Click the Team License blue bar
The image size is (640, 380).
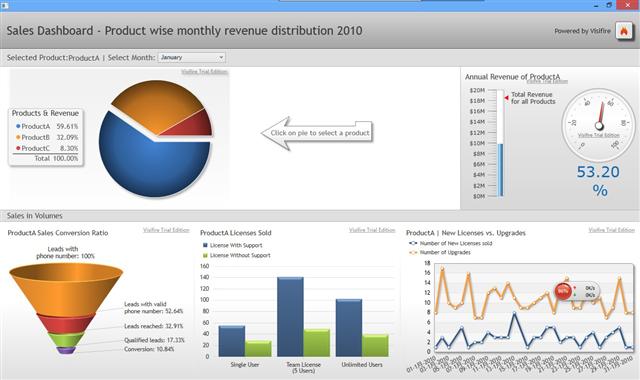pos(290,317)
